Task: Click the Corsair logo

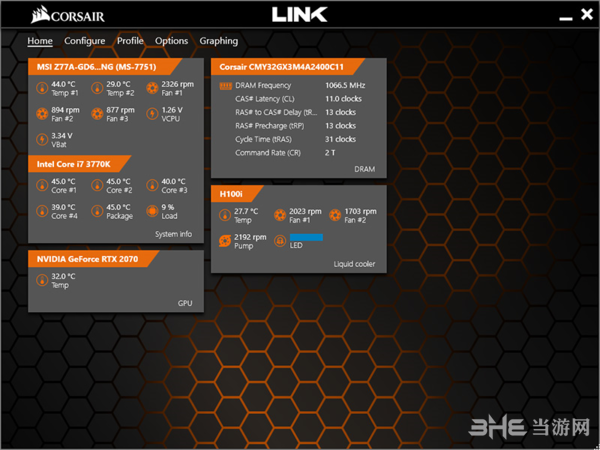Action: tap(68, 15)
